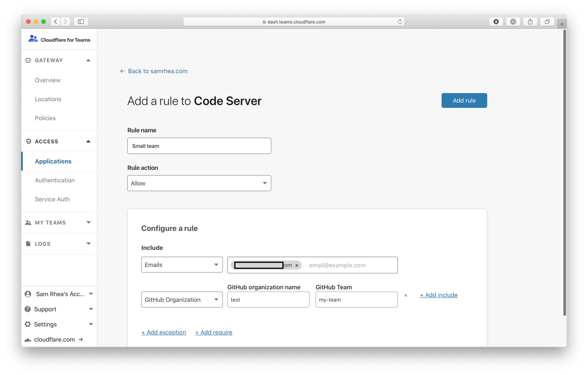Click the Safari forward navigation arrow
This screenshot has width=588, height=375.
pos(65,21)
